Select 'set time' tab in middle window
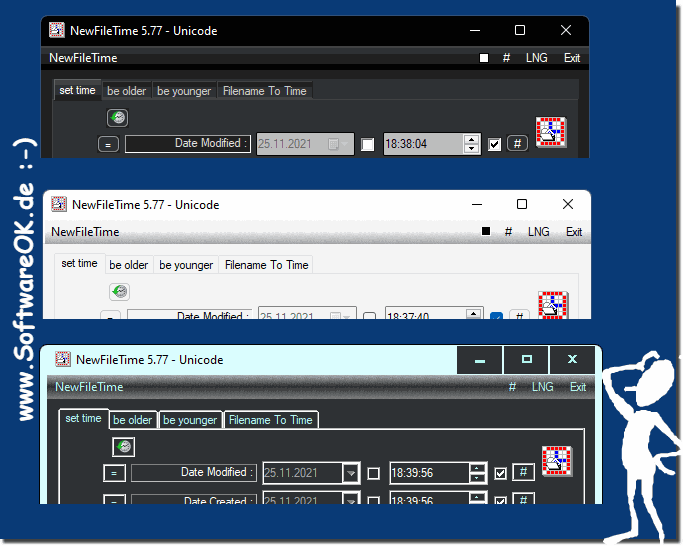This screenshot has width=683, height=546. pos(80,263)
